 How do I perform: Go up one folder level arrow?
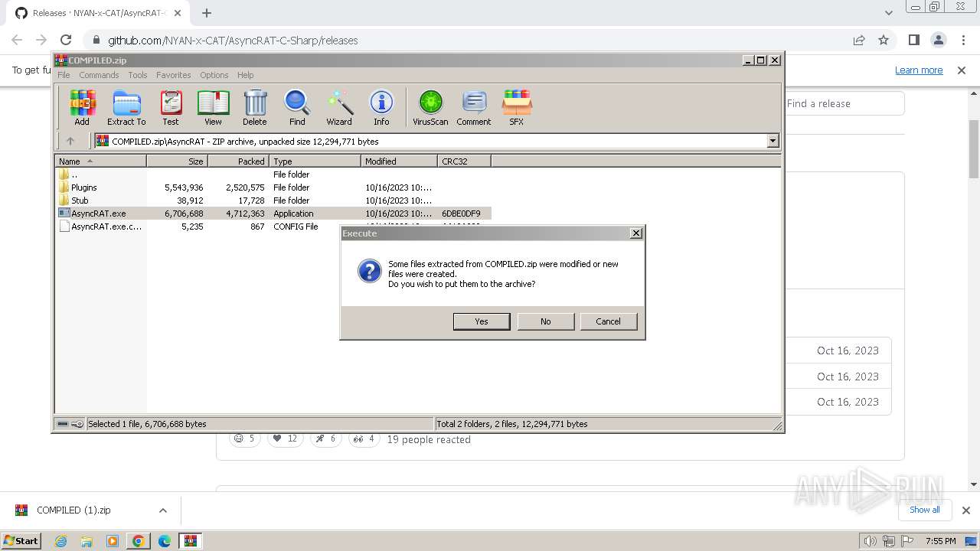click(70, 141)
